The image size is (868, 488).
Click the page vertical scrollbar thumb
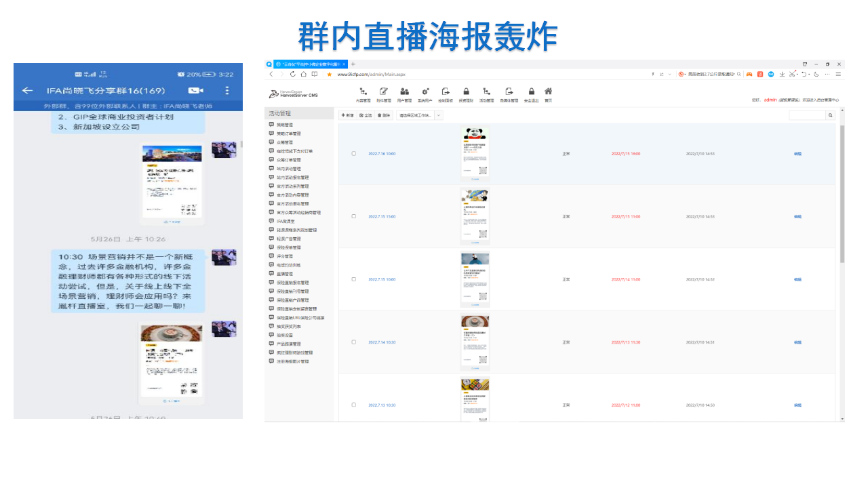tap(842, 194)
